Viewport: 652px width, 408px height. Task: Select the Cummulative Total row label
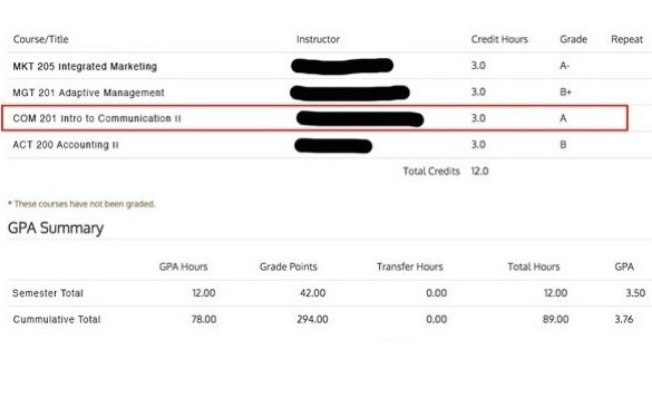(57, 319)
